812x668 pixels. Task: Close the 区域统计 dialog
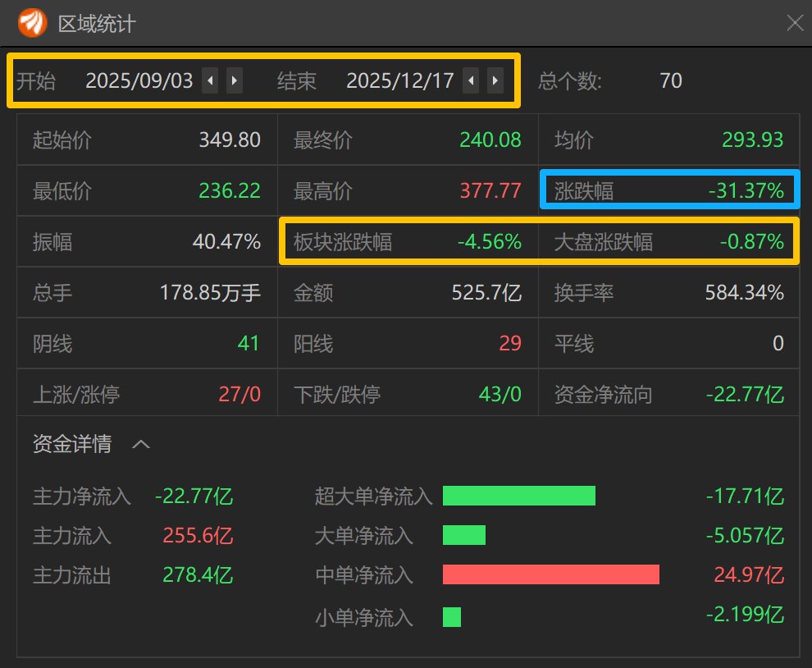[x=795, y=23]
